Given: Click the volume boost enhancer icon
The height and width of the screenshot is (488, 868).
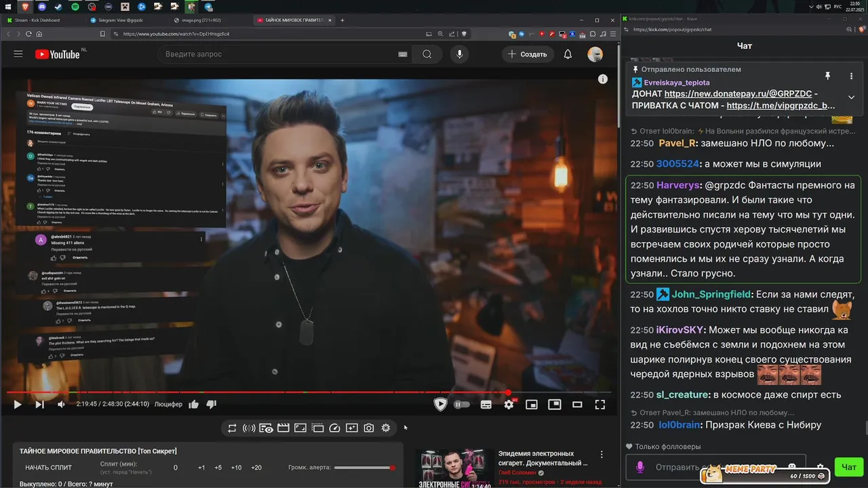Looking at the screenshot, I should 249,428.
